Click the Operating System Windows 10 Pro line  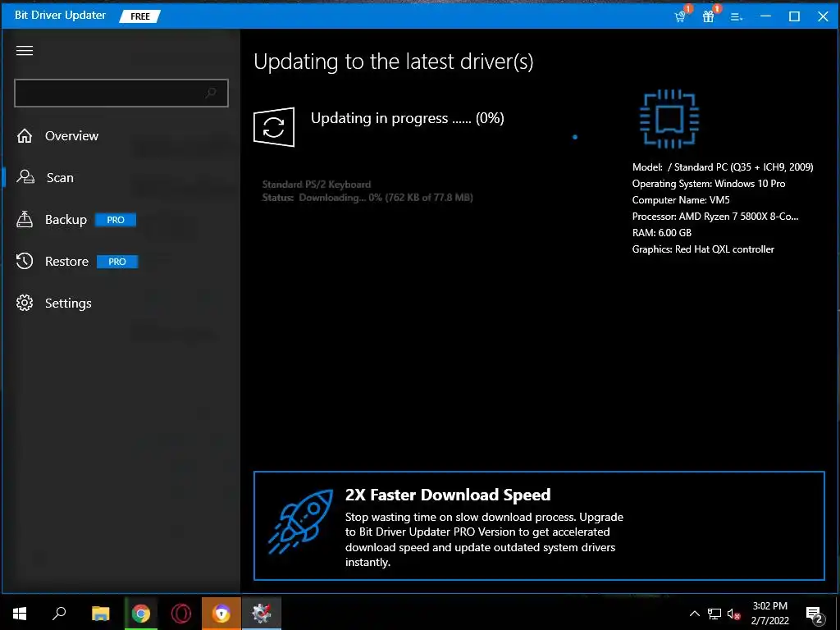[x=709, y=184]
